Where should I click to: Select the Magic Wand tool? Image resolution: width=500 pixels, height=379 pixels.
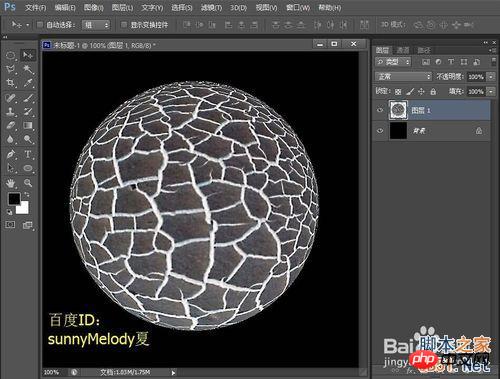tap(28, 69)
